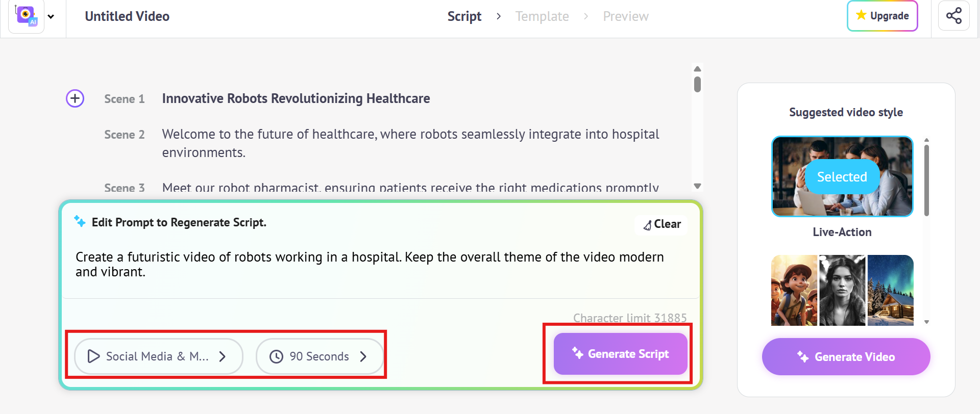Click the clock icon in duration selector
The image size is (980, 414).
pos(276,356)
